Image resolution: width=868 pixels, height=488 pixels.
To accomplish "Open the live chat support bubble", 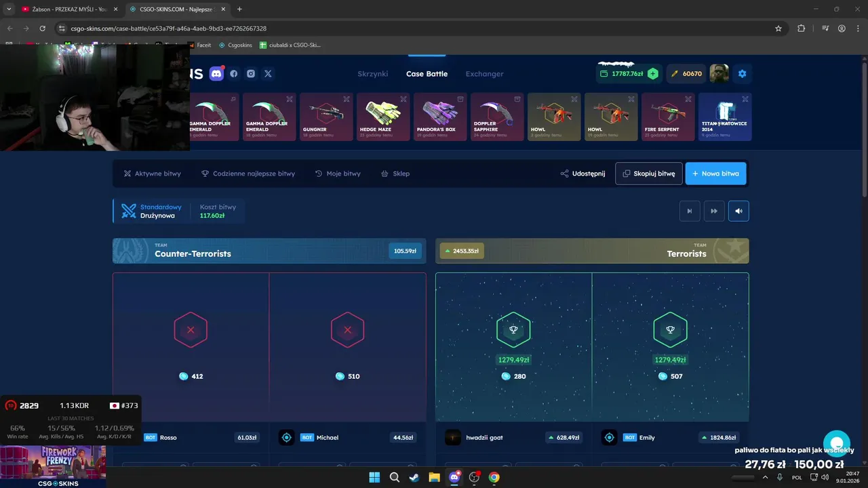I will pos(837,444).
